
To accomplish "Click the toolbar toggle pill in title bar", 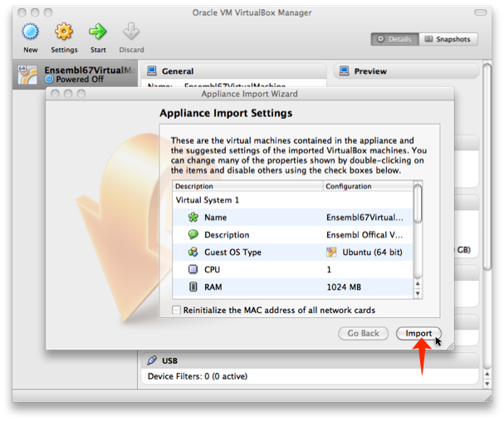I will click(x=481, y=12).
